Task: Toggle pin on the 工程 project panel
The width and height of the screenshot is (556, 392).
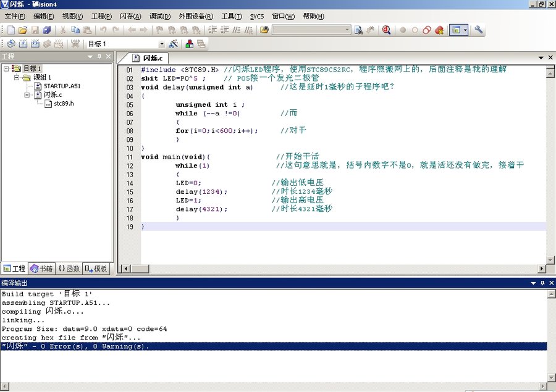Action: click(x=99, y=57)
